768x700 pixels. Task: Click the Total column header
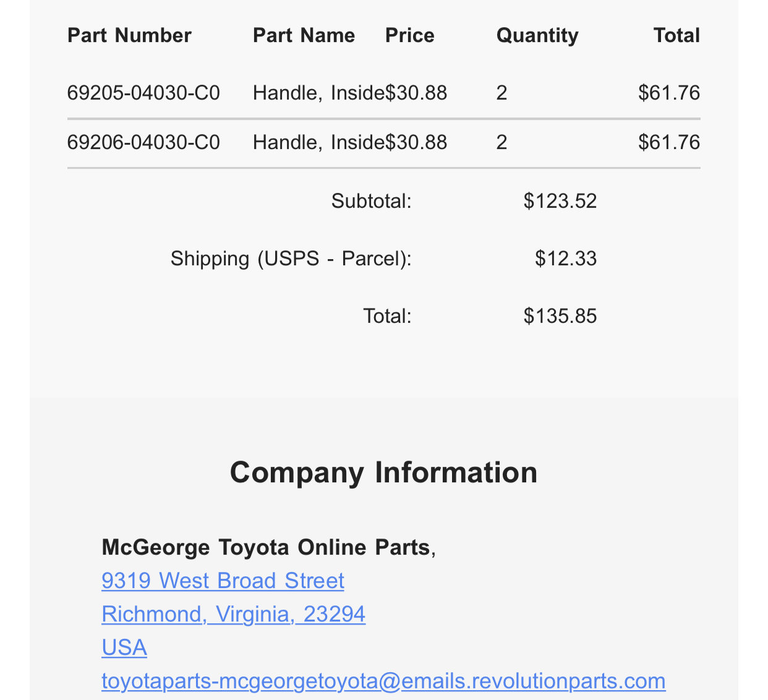(x=676, y=35)
